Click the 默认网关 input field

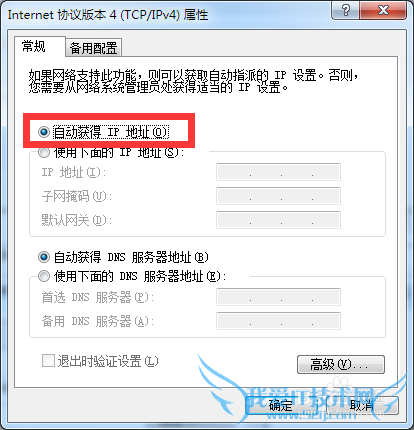[x=278, y=220]
